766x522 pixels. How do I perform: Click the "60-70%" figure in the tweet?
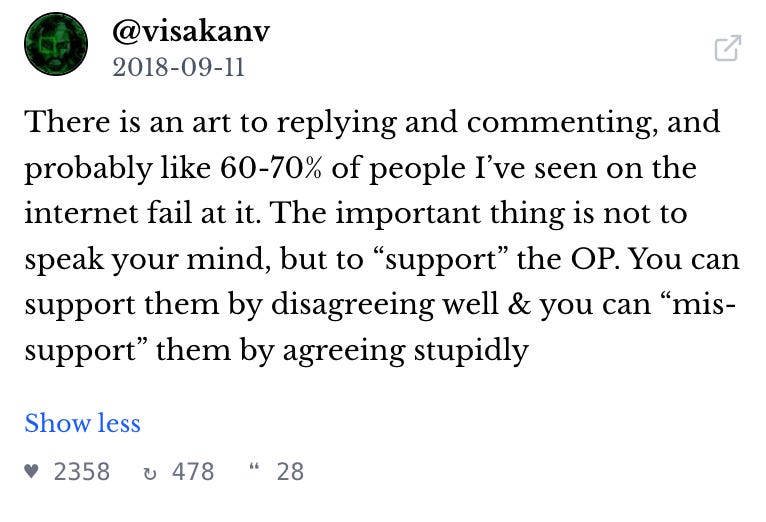pyautogui.click(x=272, y=169)
